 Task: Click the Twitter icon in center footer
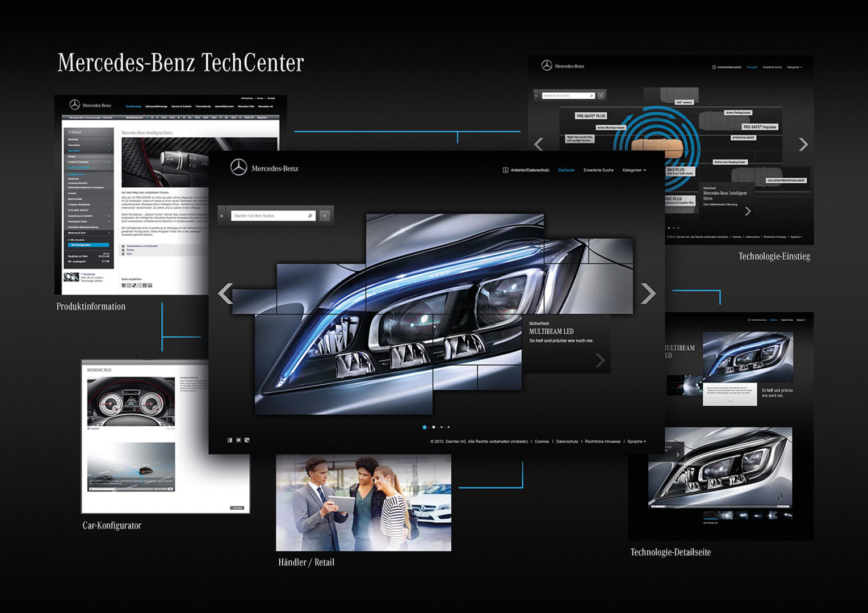[x=238, y=440]
